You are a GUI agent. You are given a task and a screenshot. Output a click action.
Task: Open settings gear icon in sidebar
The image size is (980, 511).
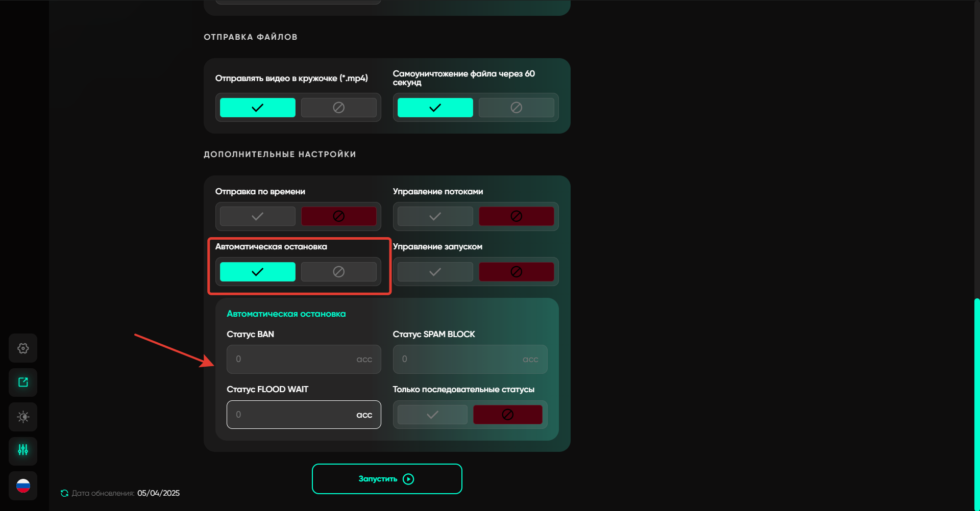click(23, 348)
